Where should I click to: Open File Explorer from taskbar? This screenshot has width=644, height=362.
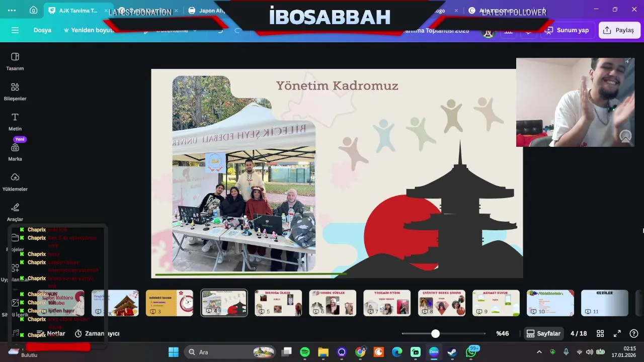[x=323, y=352]
